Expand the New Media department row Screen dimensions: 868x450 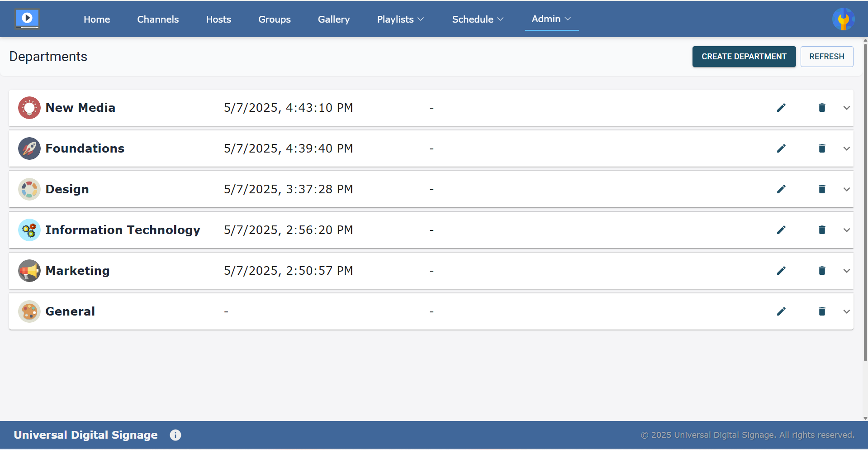pos(847,108)
